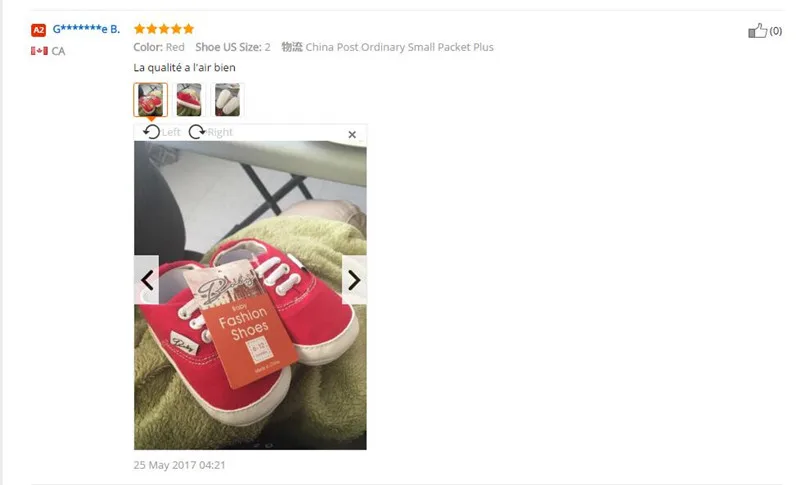
Task: Click the thumbs-up helpful icon
Action: 757,31
